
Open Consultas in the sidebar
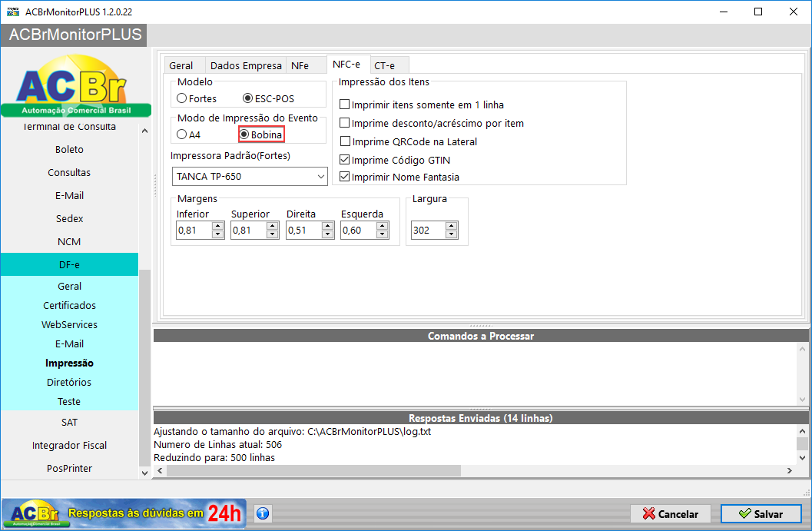click(x=69, y=172)
